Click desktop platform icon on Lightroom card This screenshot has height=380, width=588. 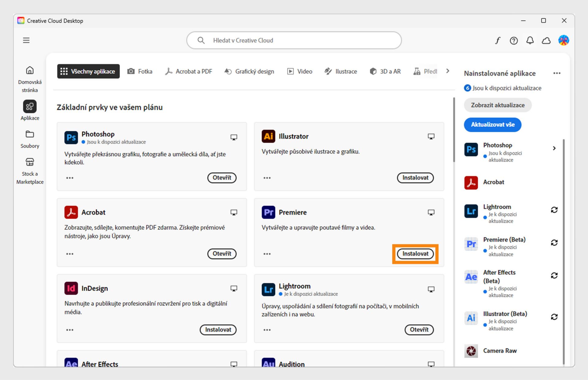(431, 289)
